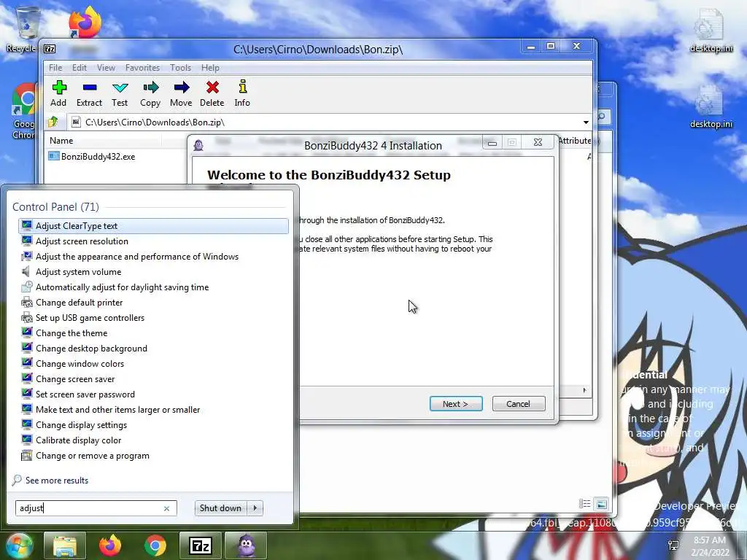The height and width of the screenshot is (560, 747).
Task: Click the BonziBuddy icon in installer title bar
Action: point(198,145)
